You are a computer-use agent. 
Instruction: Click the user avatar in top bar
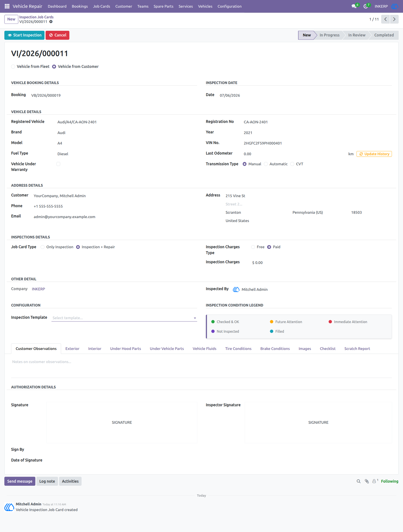pos(395,6)
